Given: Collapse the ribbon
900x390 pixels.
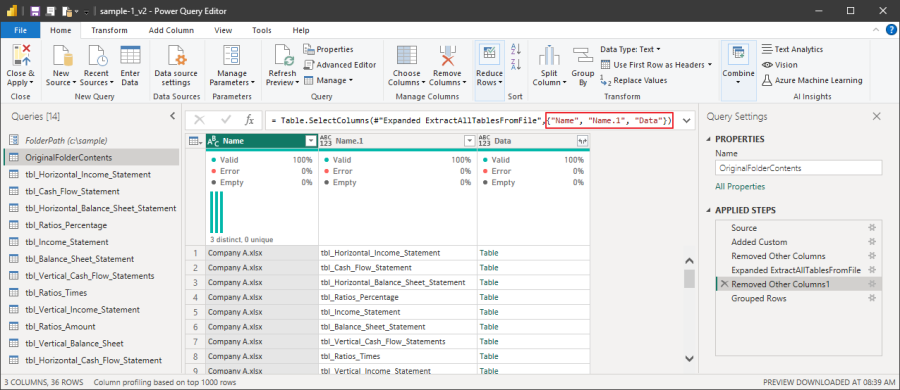Looking at the screenshot, I should (875, 30).
